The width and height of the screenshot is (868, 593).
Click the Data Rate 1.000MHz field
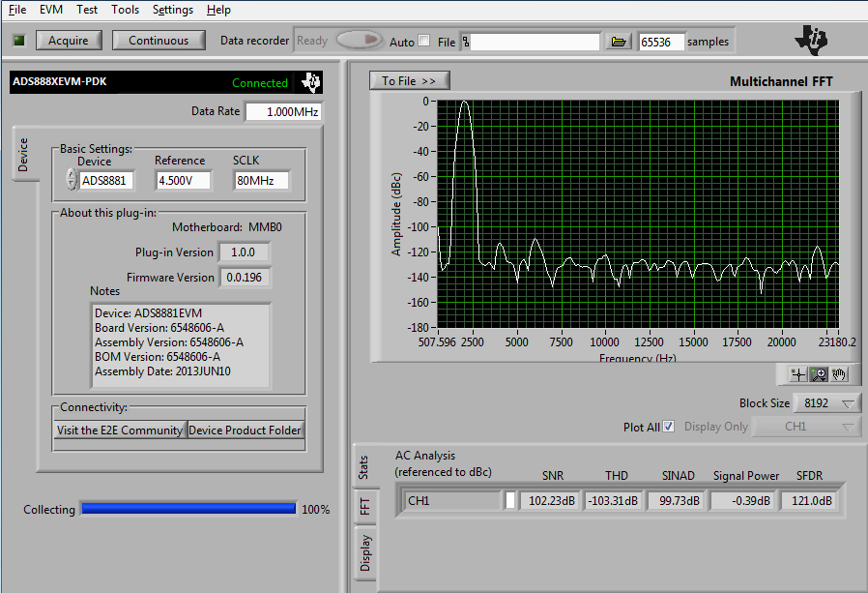(x=284, y=112)
